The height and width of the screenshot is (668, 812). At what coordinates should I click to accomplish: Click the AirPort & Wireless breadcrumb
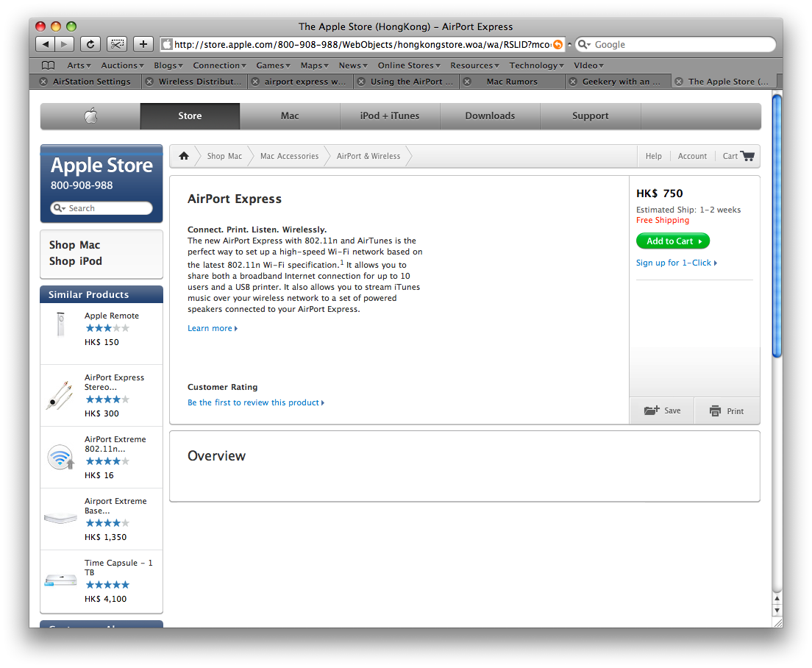click(368, 156)
